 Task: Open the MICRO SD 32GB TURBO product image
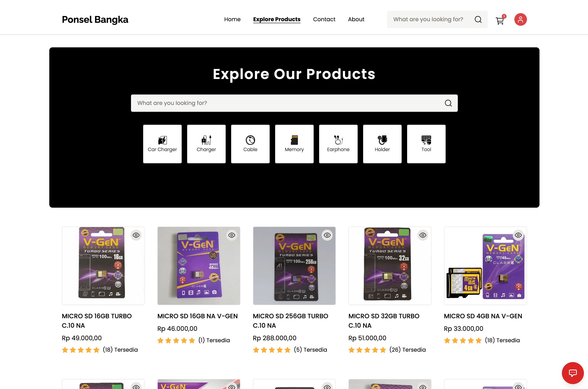click(390, 266)
